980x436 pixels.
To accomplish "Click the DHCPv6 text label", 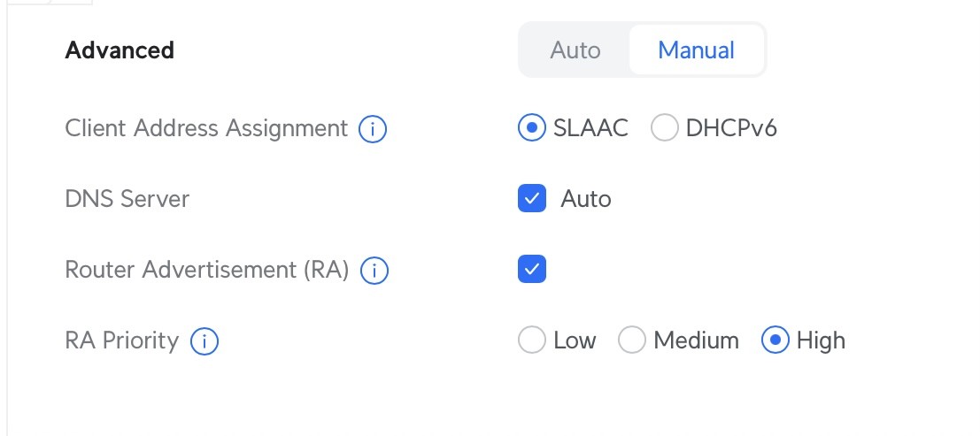I will tap(731, 128).
